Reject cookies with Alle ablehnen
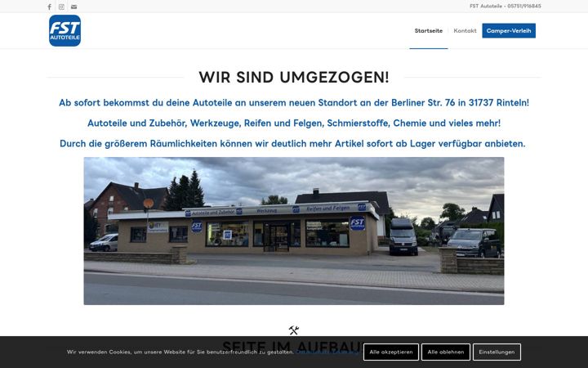The image size is (588, 368). click(446, 352)
